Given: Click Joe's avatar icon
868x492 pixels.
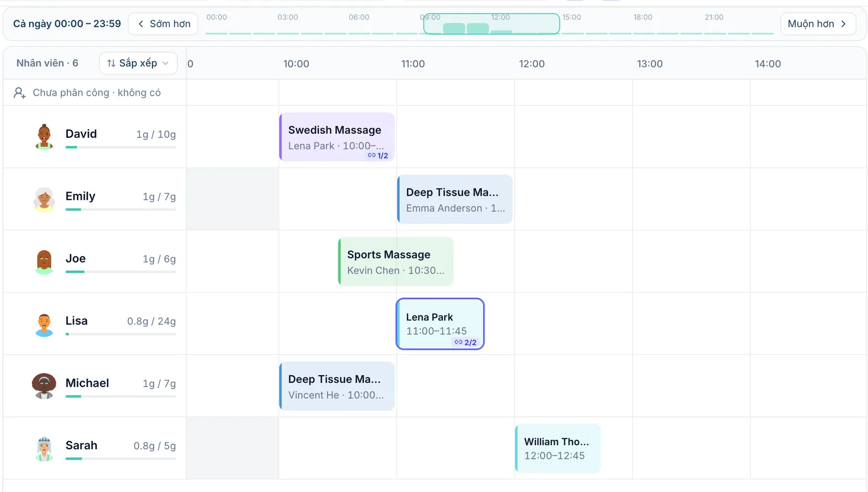Looking at the screenshot, I should click(x=44, y=262).
